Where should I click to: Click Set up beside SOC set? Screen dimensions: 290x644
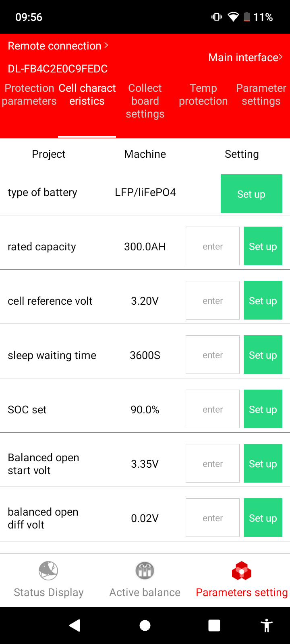pyautogui.click(x=263, y=409)
